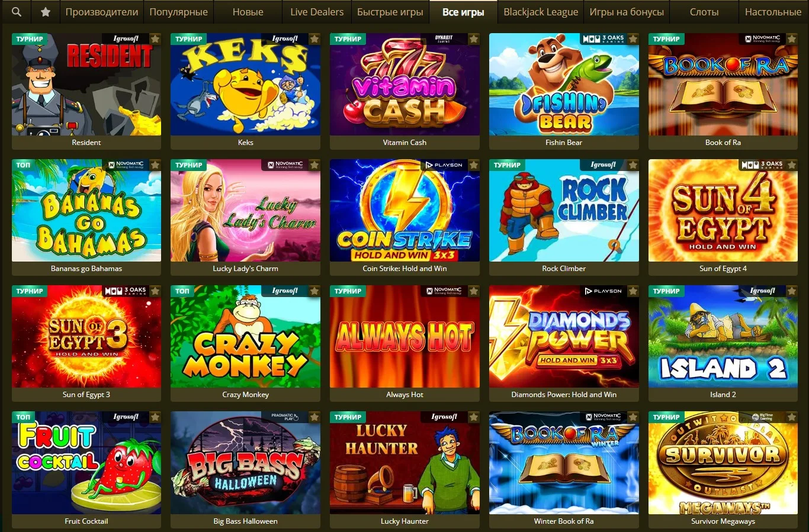Select the Слоты category tab

704,12
